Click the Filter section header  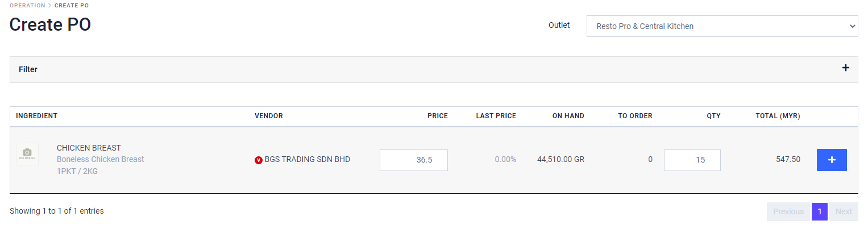pos(28,69)
